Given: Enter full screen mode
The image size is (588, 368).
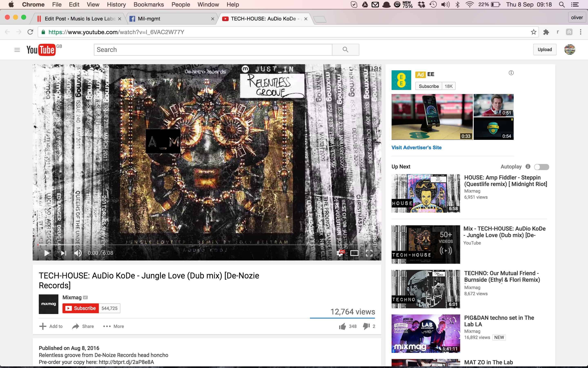Looking at the screenshot, I should pyautogui.click(x=369, y=253).
